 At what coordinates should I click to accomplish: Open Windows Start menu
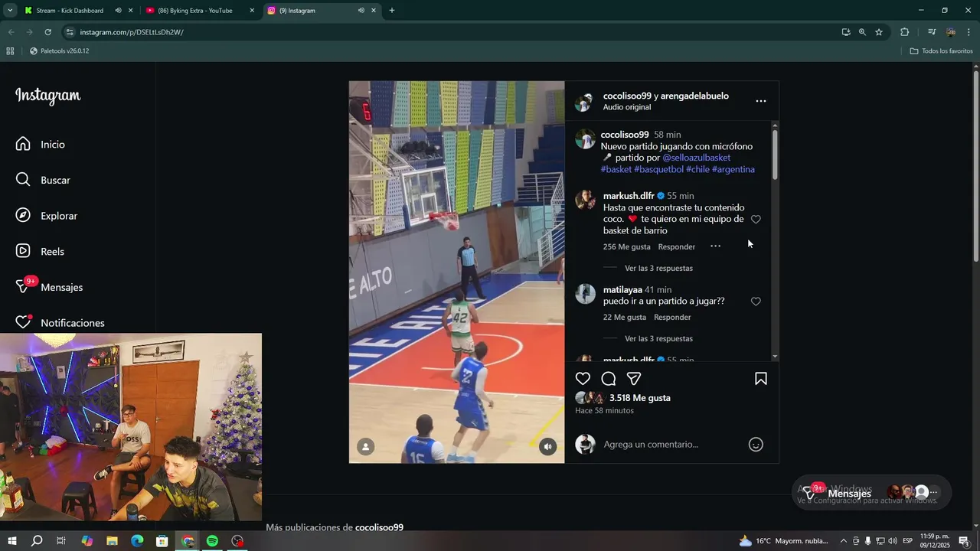12,541
